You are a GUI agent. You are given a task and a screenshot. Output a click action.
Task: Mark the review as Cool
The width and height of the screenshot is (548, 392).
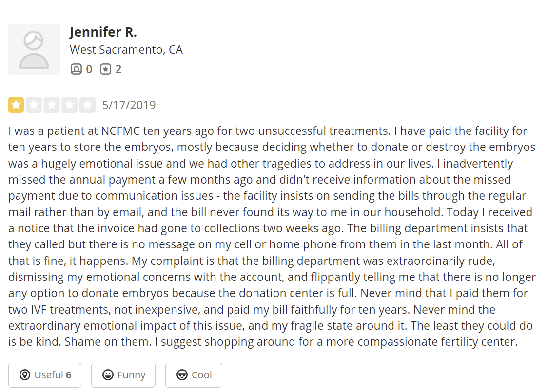pos(194,375)
